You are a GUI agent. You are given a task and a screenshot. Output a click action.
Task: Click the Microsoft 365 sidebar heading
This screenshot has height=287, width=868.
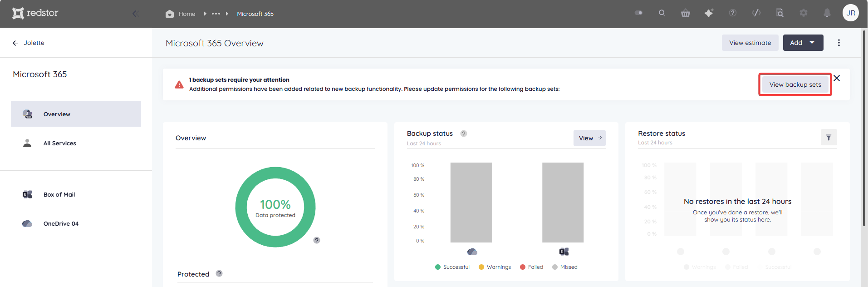(x=40, y=74)
